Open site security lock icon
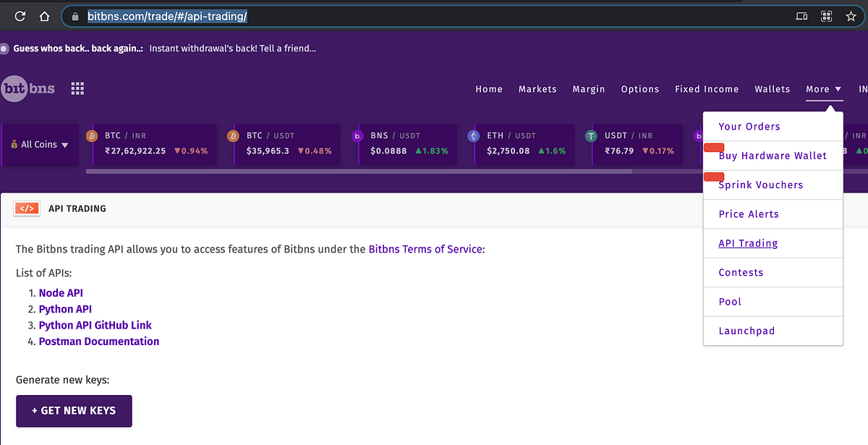Image resolution: width=868 pixels, height=445 pixels. pyautogui.click(x=75, y=16)
